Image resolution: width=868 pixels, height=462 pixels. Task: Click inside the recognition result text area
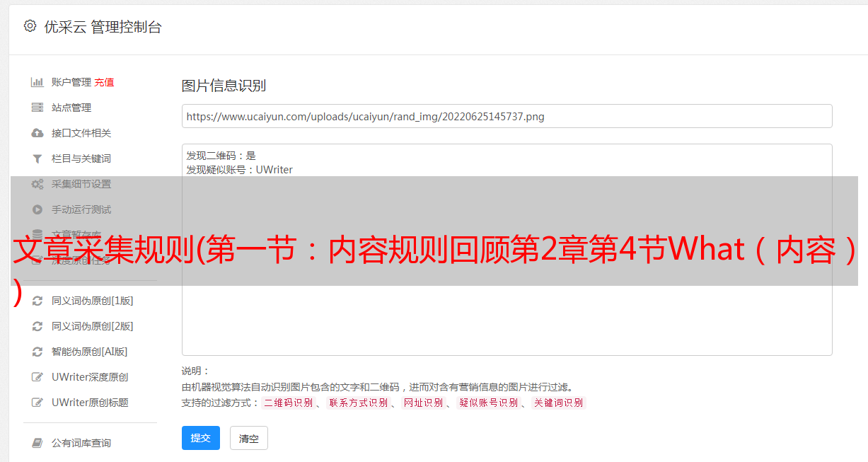507,249
